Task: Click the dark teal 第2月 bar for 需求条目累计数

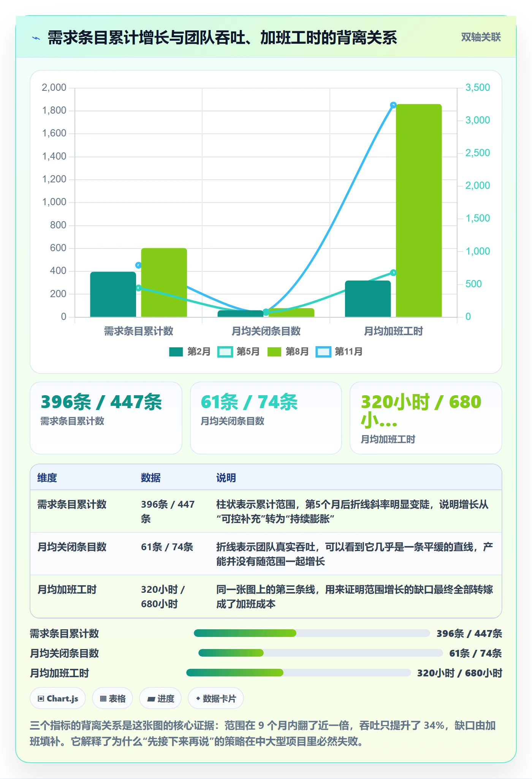Action: tap(113, 294)
